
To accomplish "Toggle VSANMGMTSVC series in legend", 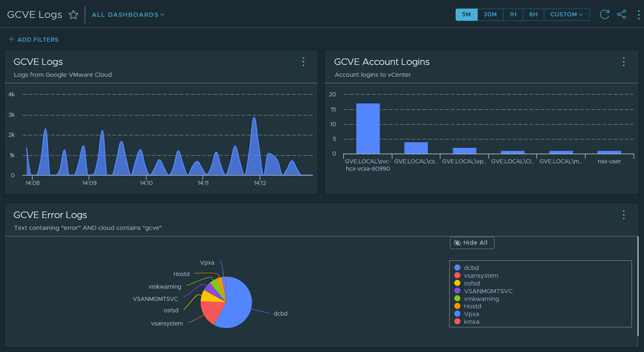I will pyautogui.click(x=483, y=291).
